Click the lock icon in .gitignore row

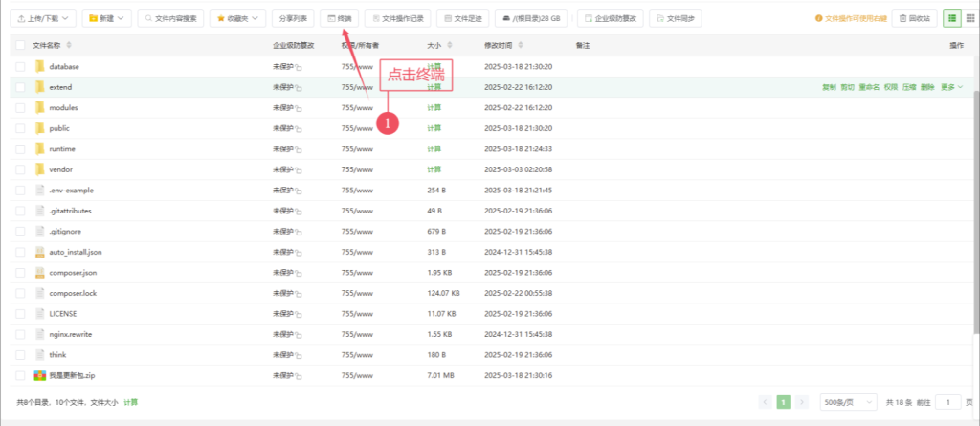pyautogui.click(x=299, y=233)
